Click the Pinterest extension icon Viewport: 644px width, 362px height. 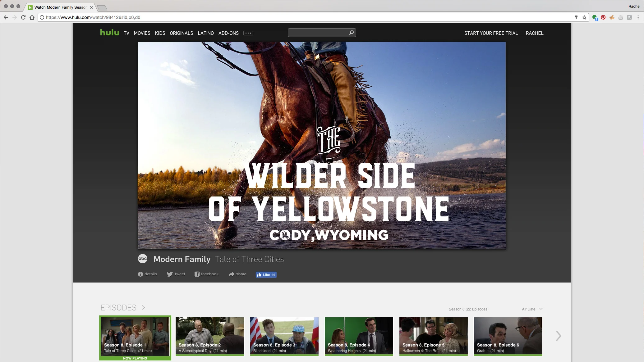pos(603,17)
